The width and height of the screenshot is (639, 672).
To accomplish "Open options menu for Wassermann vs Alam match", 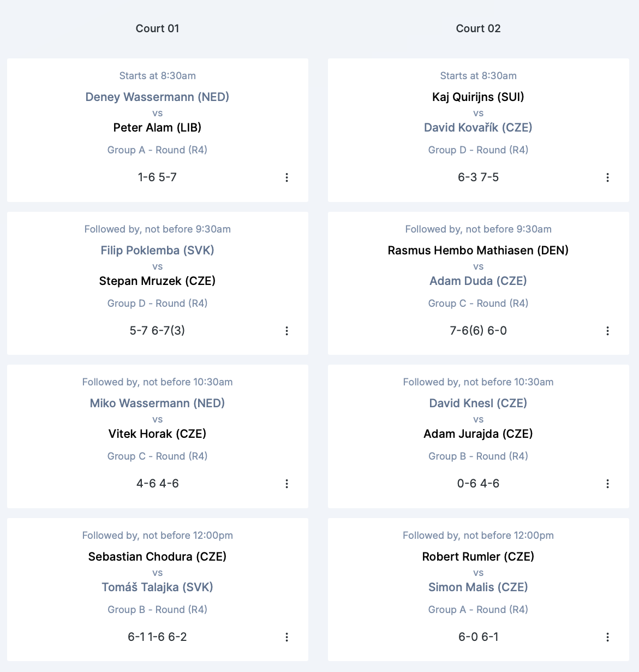I will coord(286,177).
